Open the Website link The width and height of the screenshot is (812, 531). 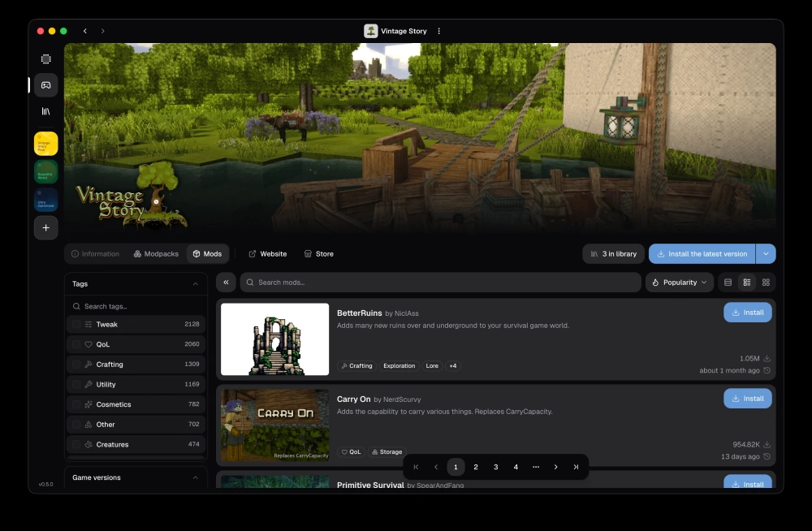coord(268,254)
